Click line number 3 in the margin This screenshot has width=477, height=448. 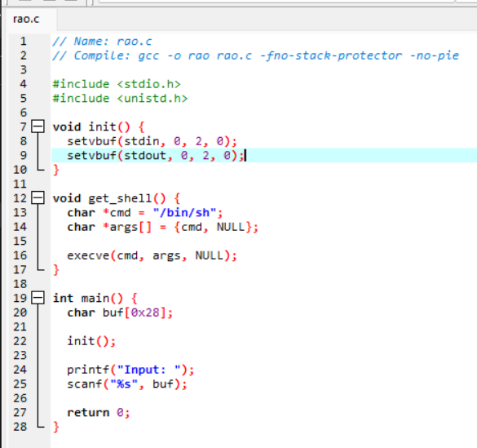pyautogui.click(x=24, y=69)
